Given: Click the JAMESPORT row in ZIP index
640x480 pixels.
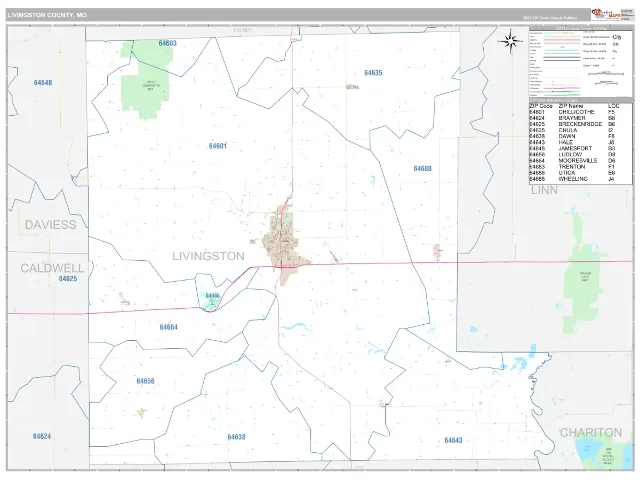Looking at the screenshot, I should (x=573, y=149).
